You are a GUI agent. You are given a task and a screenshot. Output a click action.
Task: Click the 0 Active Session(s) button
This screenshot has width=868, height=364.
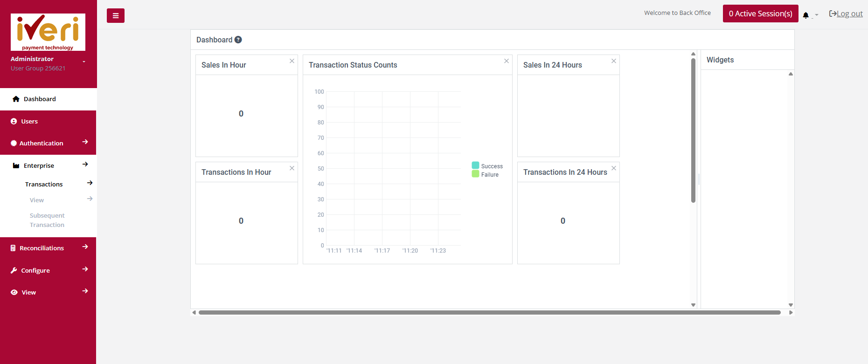(x=760, y=14)
